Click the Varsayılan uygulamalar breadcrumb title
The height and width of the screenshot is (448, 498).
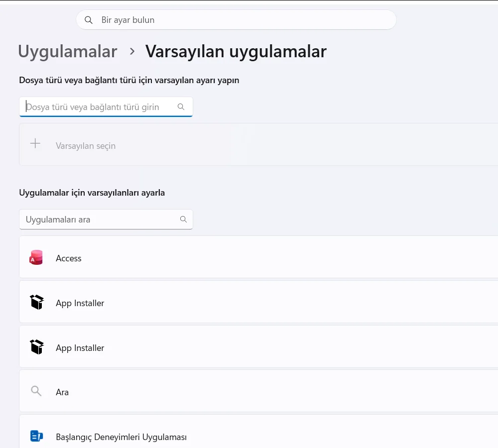pos(236,51)
